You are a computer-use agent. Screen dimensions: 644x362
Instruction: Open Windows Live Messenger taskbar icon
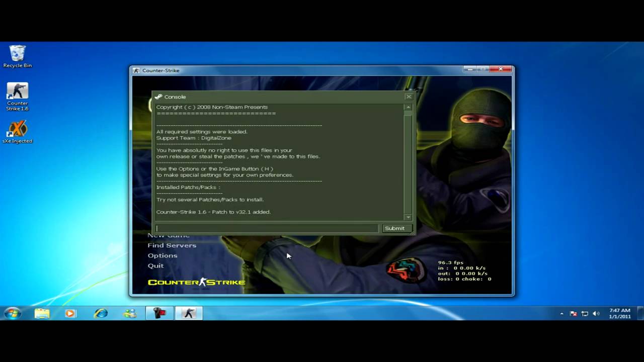[130, 313]
